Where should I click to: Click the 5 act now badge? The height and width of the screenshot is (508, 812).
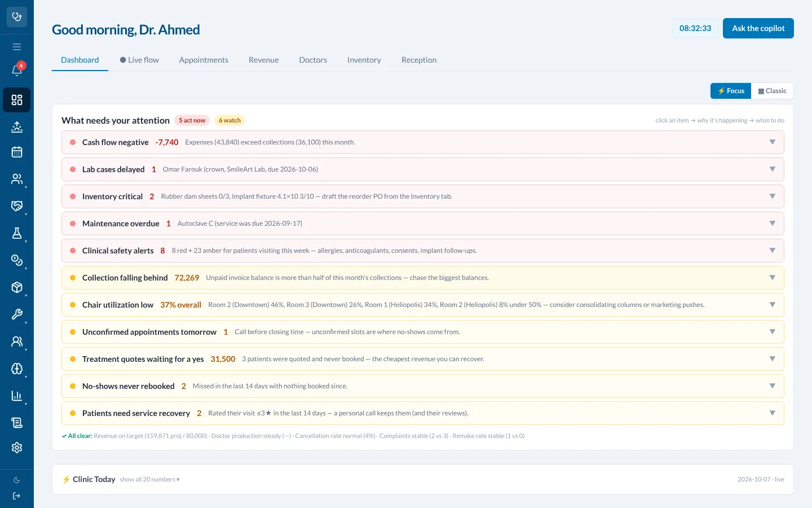point(192,120)
